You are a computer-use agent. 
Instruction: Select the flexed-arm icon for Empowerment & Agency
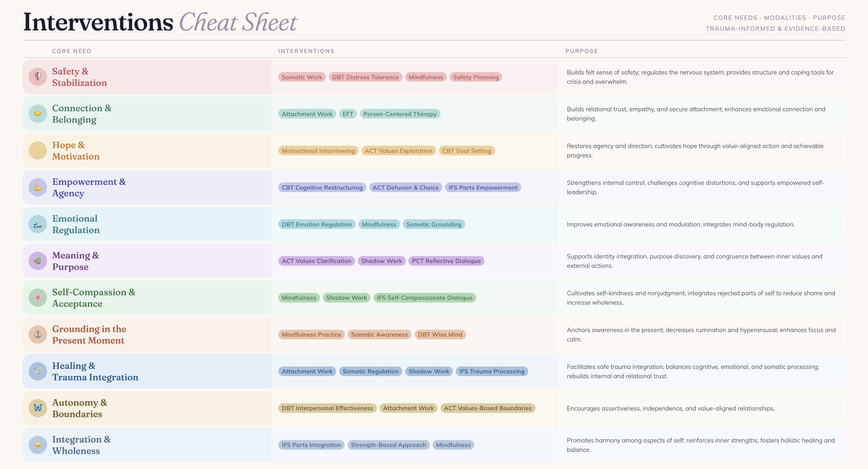(38, 187)
